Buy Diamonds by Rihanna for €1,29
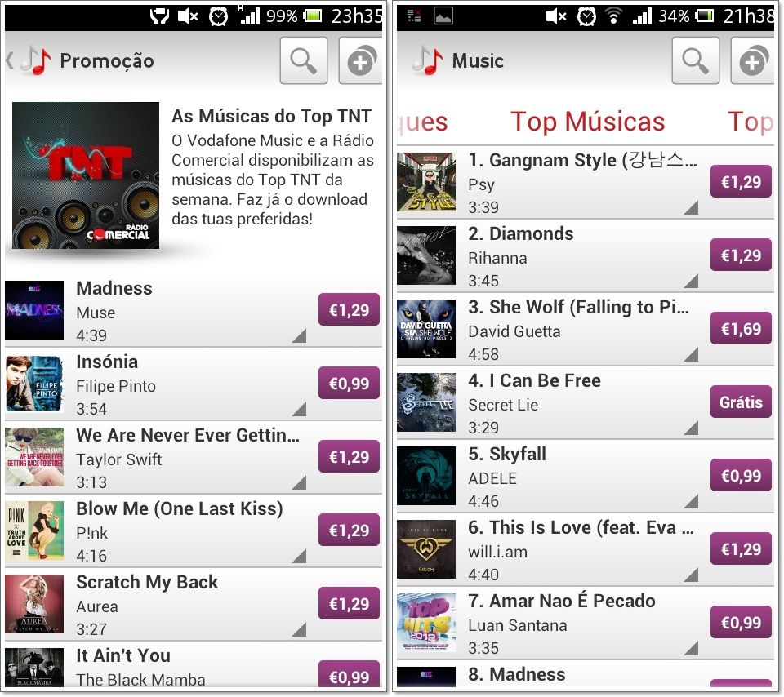Screen dimensions: 784x697 click(x=741, y=255)
